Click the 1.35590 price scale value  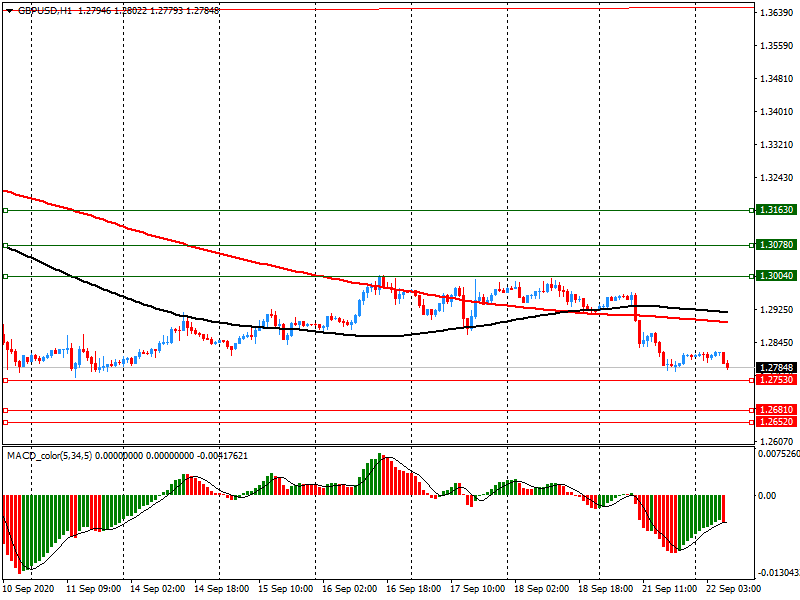click(x=777, y=46)
